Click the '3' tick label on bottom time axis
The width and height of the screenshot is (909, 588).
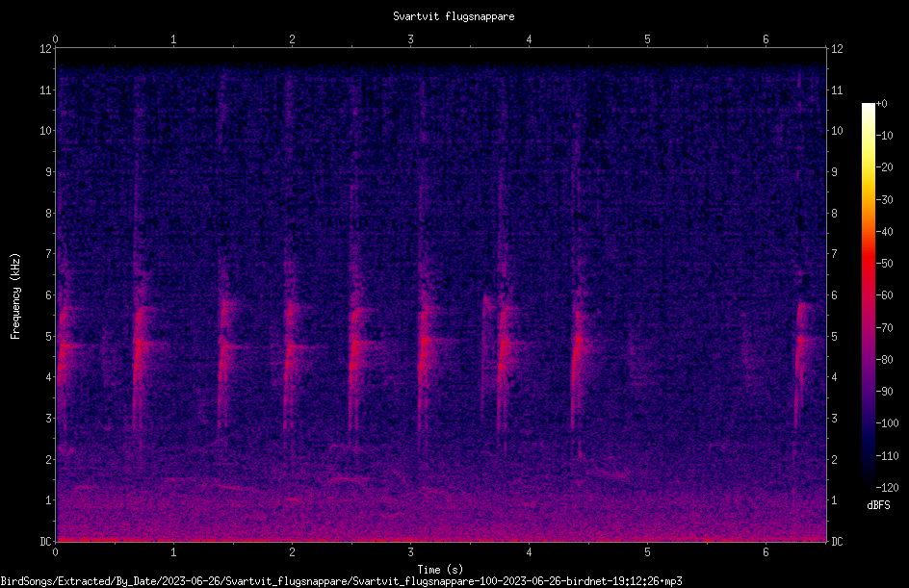(410, 552)
